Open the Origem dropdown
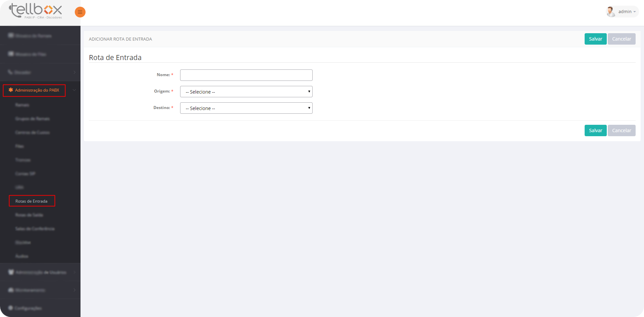The image size is (644, 317). (246, 92)
